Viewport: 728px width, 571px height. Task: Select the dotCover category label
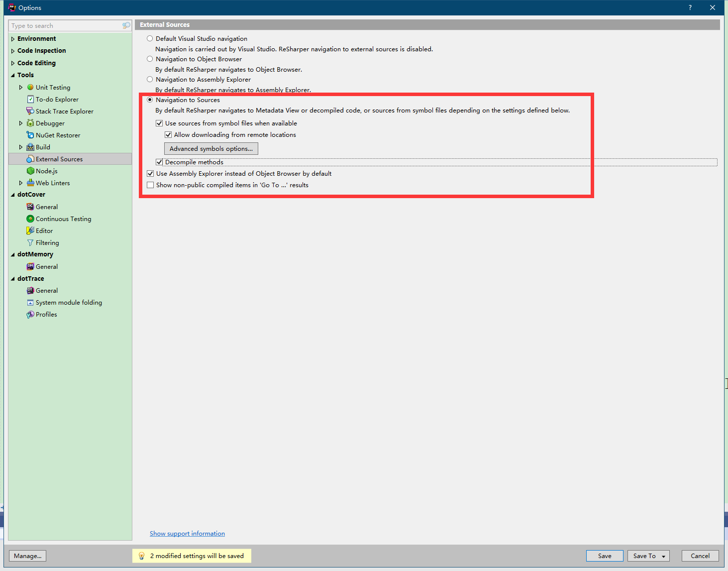[x=31, y=194]
